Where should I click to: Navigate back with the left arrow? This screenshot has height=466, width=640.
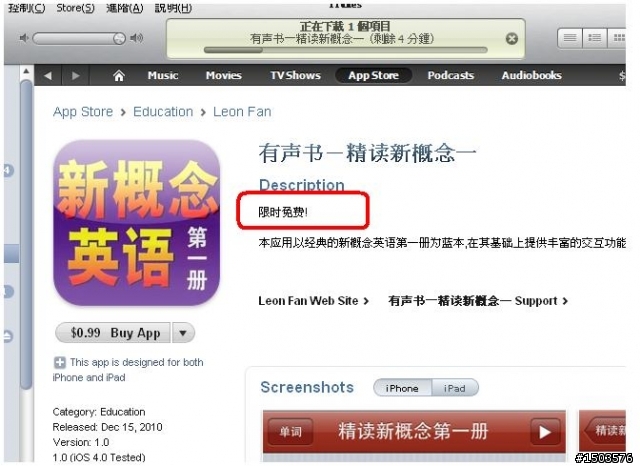[x=48, y=75]
